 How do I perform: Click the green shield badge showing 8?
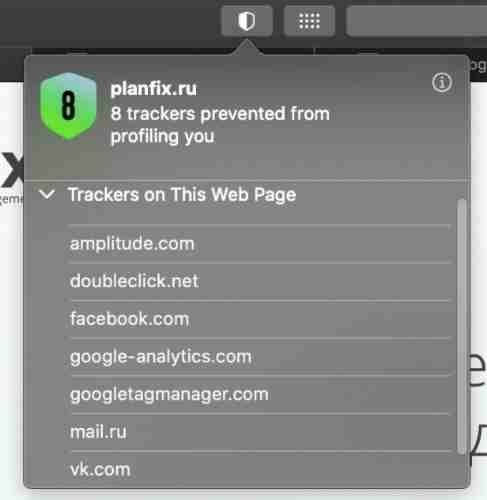68,106
